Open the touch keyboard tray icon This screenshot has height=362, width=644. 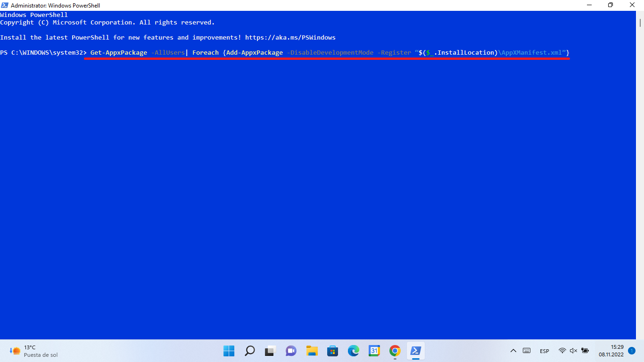click(x=527, y=351)
